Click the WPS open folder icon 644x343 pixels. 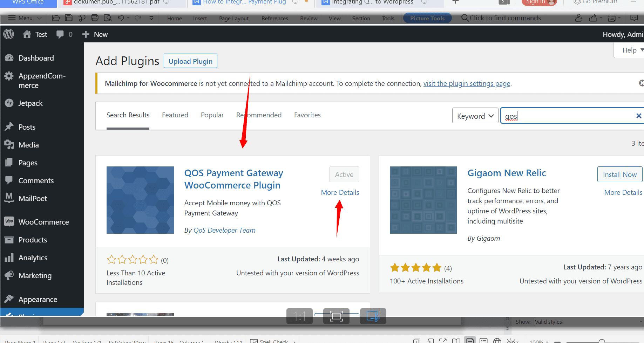[56, 18]
